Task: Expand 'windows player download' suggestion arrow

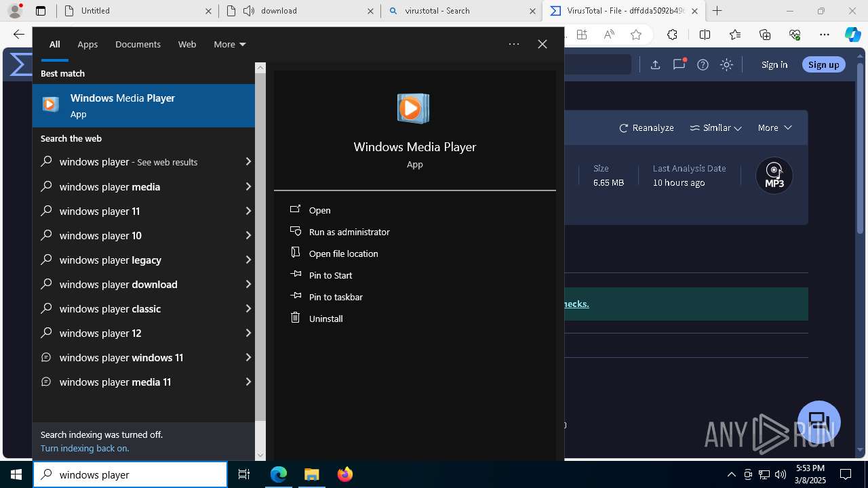Action: 248,284
